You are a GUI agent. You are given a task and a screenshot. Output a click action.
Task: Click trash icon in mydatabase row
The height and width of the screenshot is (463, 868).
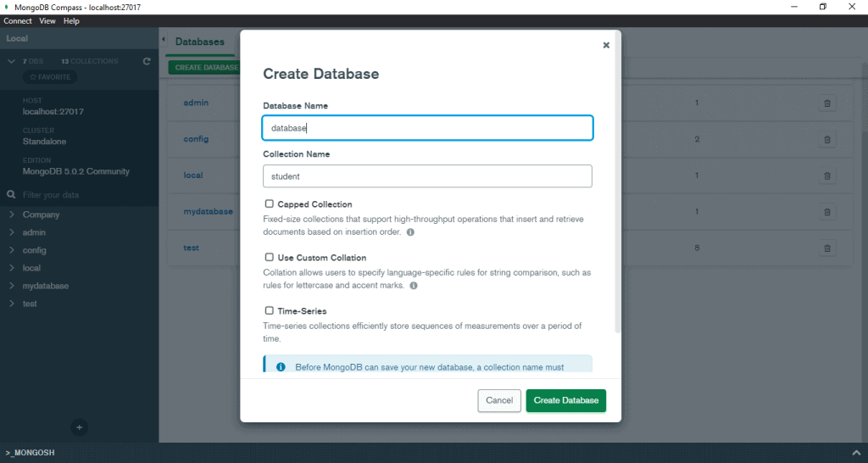tap(827, 211)
